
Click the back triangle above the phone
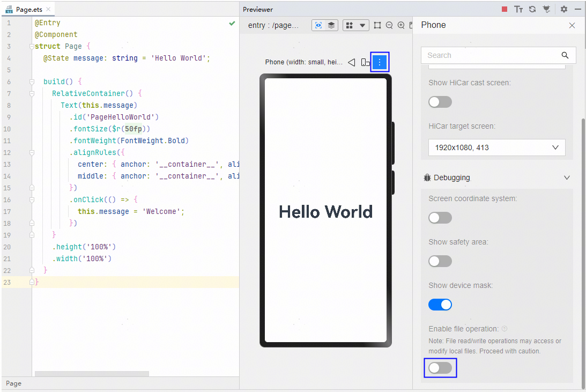pos(351,62)
